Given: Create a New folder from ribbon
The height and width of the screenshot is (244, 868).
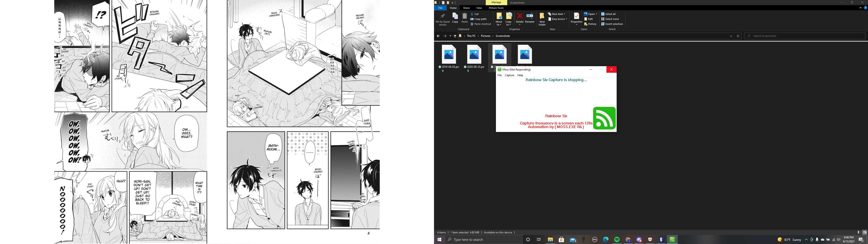Looking at the screenshot, I should (542, 19).
